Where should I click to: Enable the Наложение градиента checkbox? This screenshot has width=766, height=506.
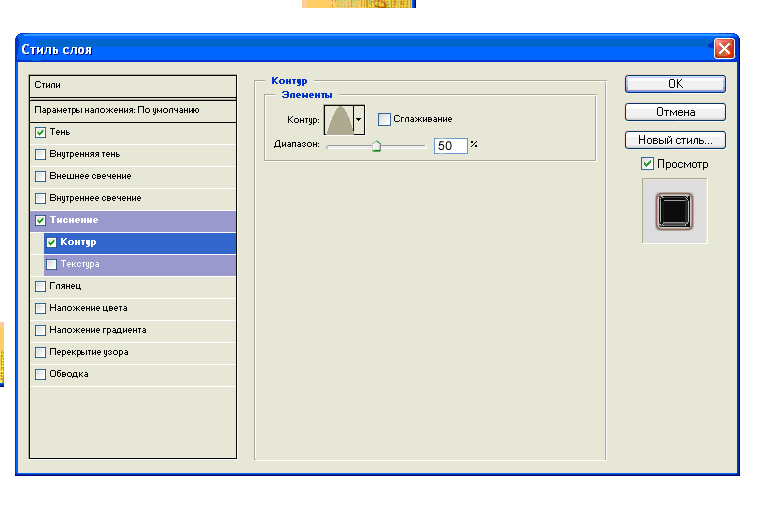point(41,330)
